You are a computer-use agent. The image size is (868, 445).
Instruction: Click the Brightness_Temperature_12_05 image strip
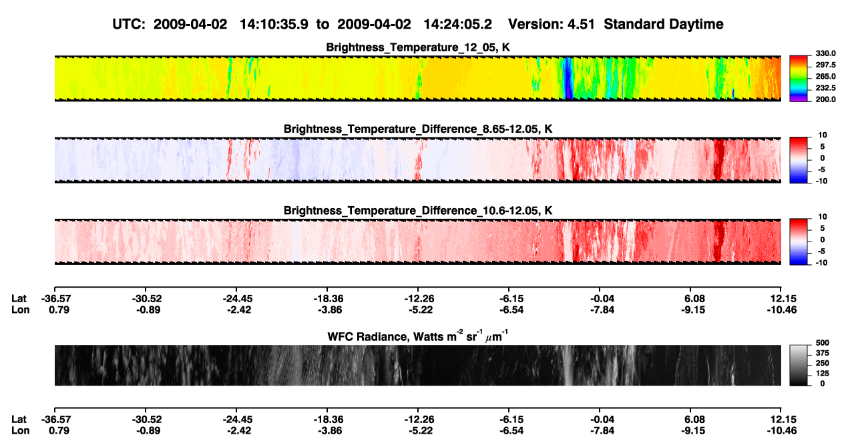coord(417,79)
